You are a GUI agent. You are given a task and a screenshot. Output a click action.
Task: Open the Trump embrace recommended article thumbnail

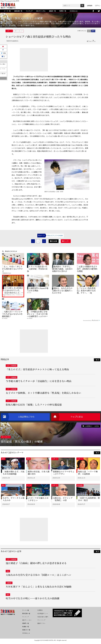(38, 260)
